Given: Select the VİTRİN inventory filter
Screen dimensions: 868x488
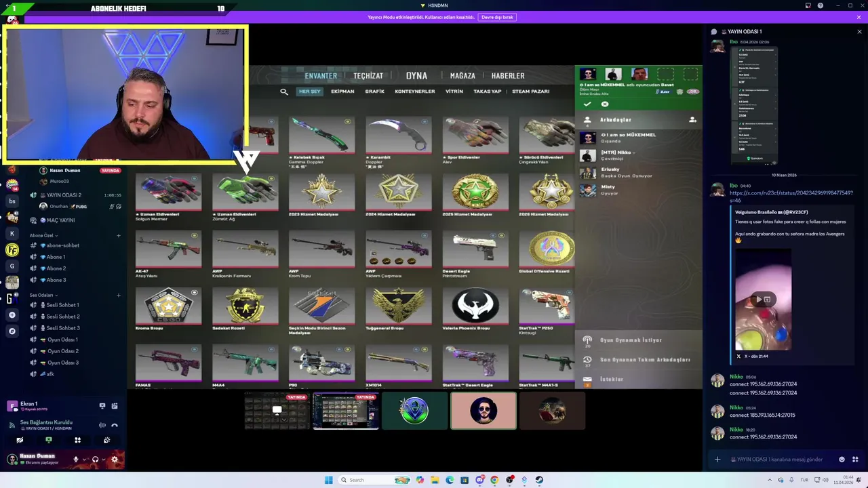Looking at the screenshot, I should 454,91.
